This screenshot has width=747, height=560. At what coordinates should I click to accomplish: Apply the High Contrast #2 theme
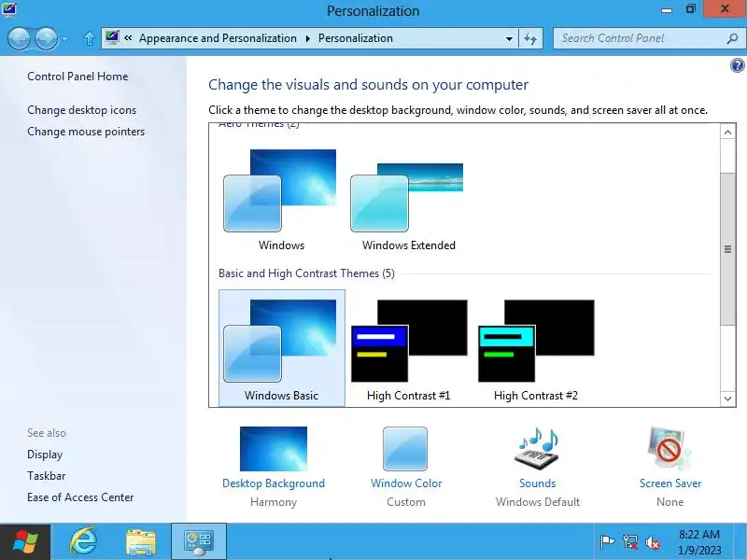pyautogui.click(x=536, y=348)
